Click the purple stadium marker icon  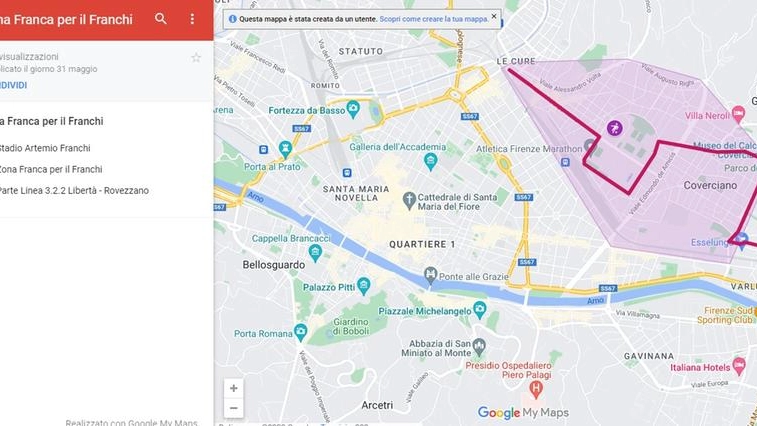(x=615, y=128)
